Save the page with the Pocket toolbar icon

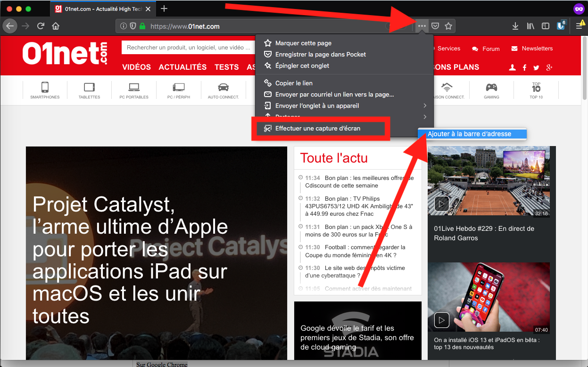(435, 26)
